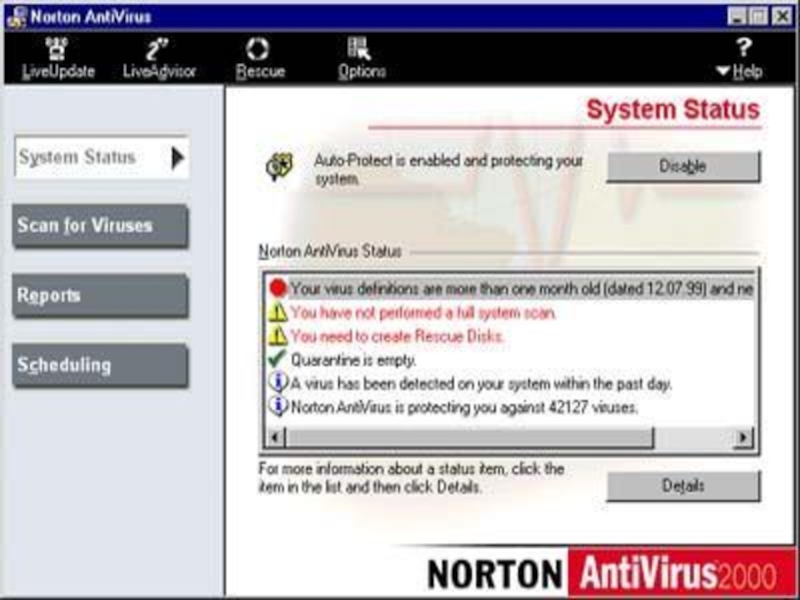Close the Norton AntiVirus window
This screenshot has height=600, width=800.
782,17
